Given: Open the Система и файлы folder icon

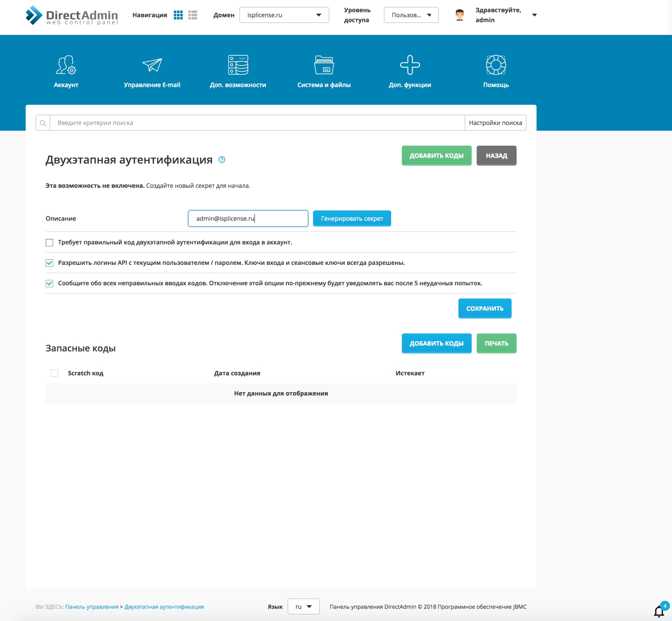Looking at the screenshot, I should coord(324,65).
